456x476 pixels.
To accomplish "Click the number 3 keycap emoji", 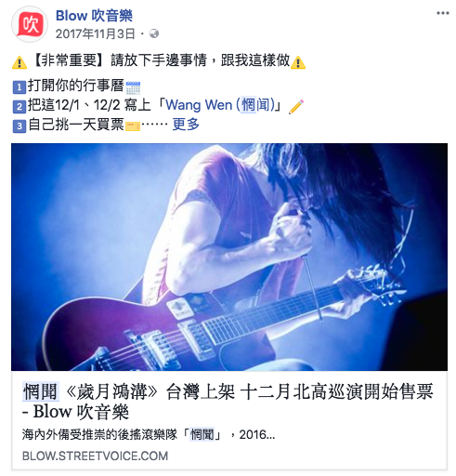I will (x=20, y=126).
